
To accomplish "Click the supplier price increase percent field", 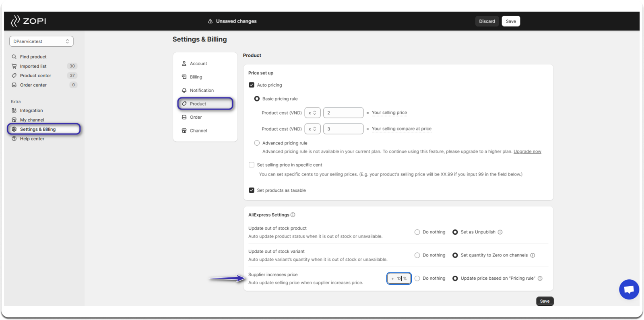I will coord(399,279).
